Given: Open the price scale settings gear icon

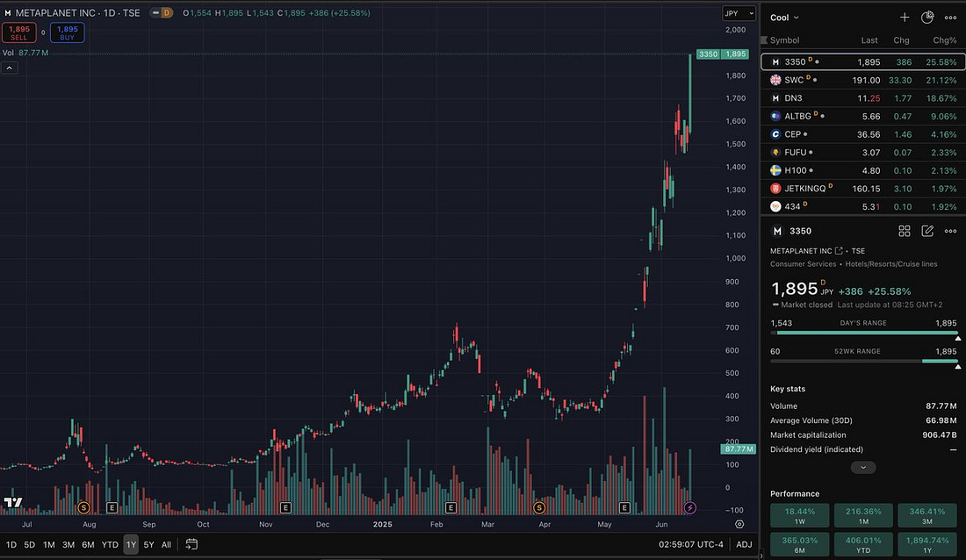Looking at the screenshot, I should (739, 524).
